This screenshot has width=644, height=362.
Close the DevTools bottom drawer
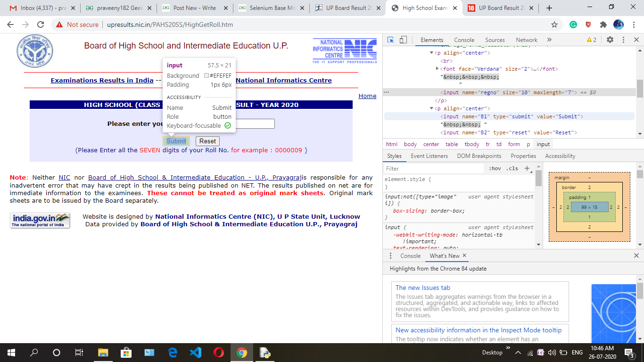pos(636,255)
